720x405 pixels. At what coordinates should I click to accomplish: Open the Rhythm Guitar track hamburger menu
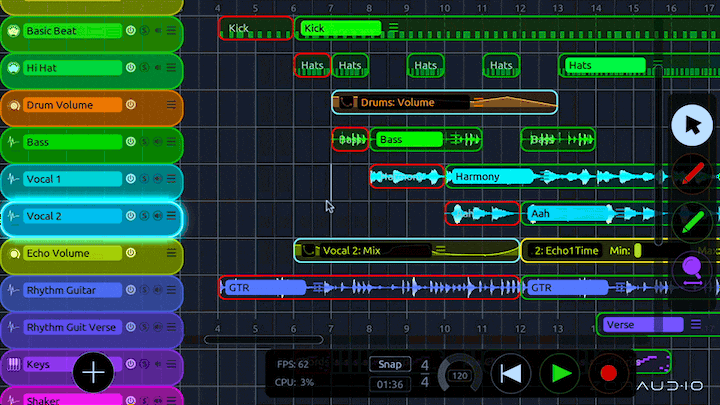coord(171,290)
